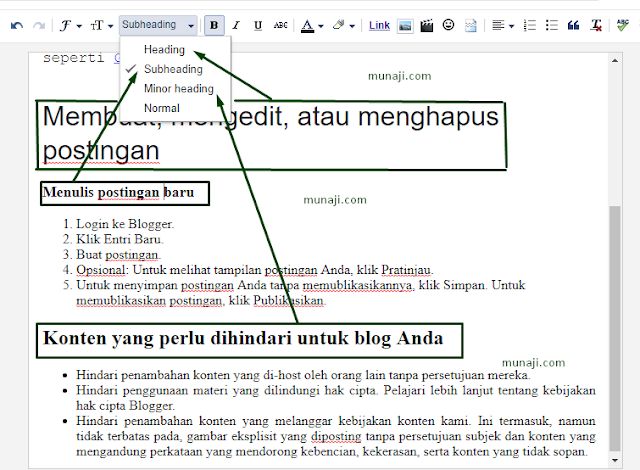640x470 pixels.
Task: Click the Redo arrow icon
Action: (x=39, y=26)
